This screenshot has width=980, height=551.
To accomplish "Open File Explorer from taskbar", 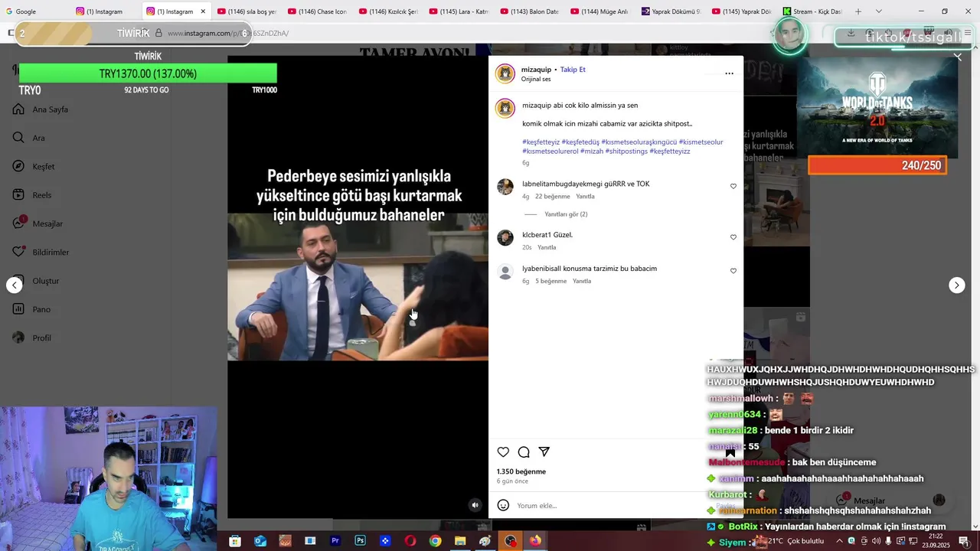I will (460, 541).
